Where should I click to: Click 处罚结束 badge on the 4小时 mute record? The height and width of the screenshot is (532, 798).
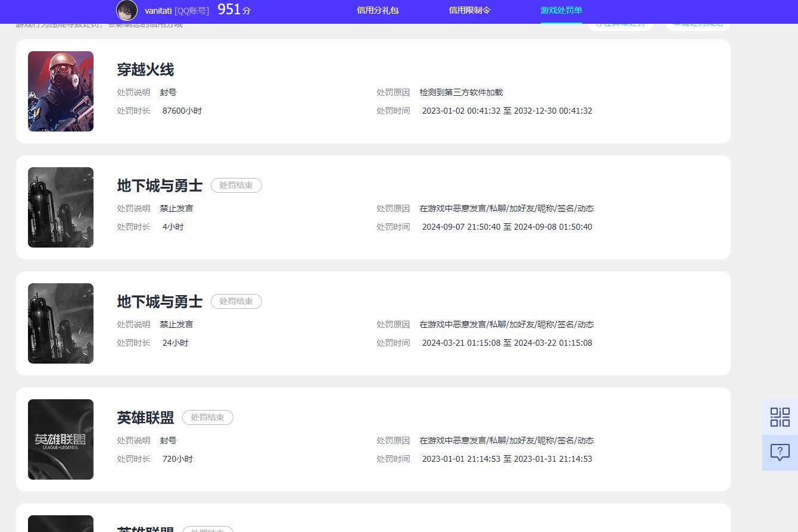[x=236, y=186]
